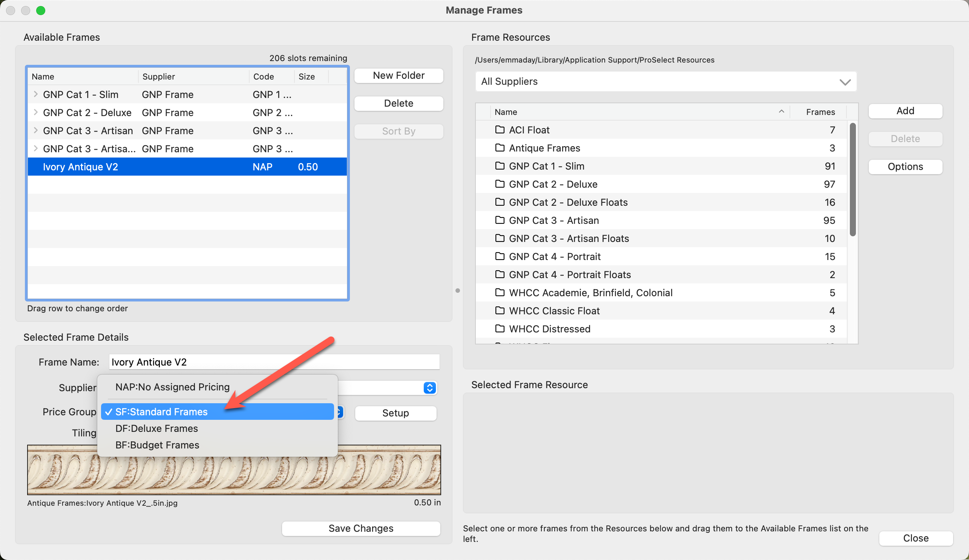Open the All Suppliers dropdown
Viewport: 969px width, 560px height.
coord(665,81)
